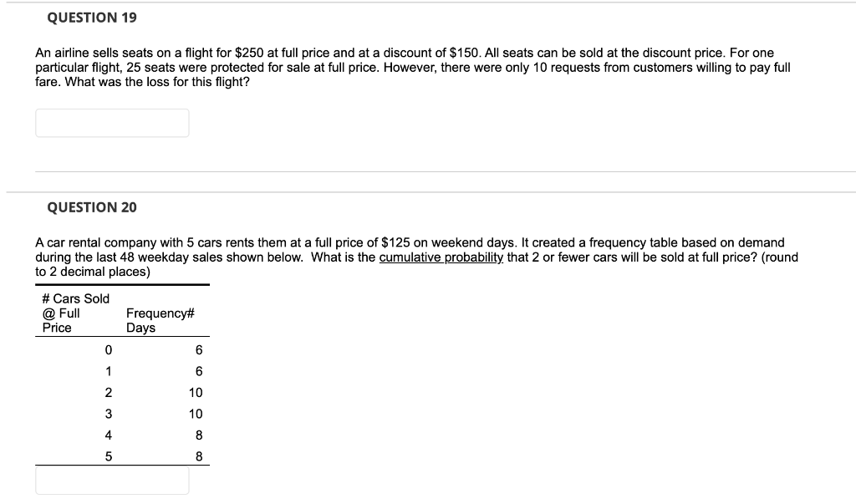
Task: Select the Question 19 problem text
Action: coord(413,67)
